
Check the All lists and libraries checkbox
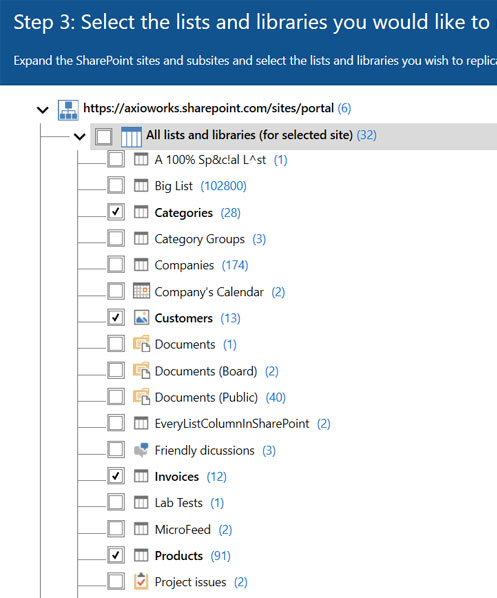click(x=104, y=137)
